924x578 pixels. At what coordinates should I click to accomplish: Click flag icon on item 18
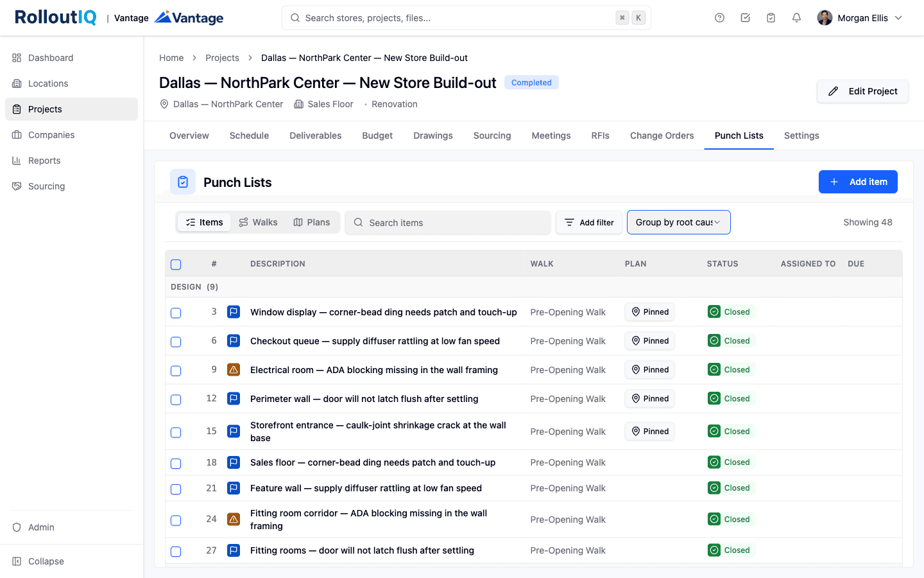[x=234, y=462]
